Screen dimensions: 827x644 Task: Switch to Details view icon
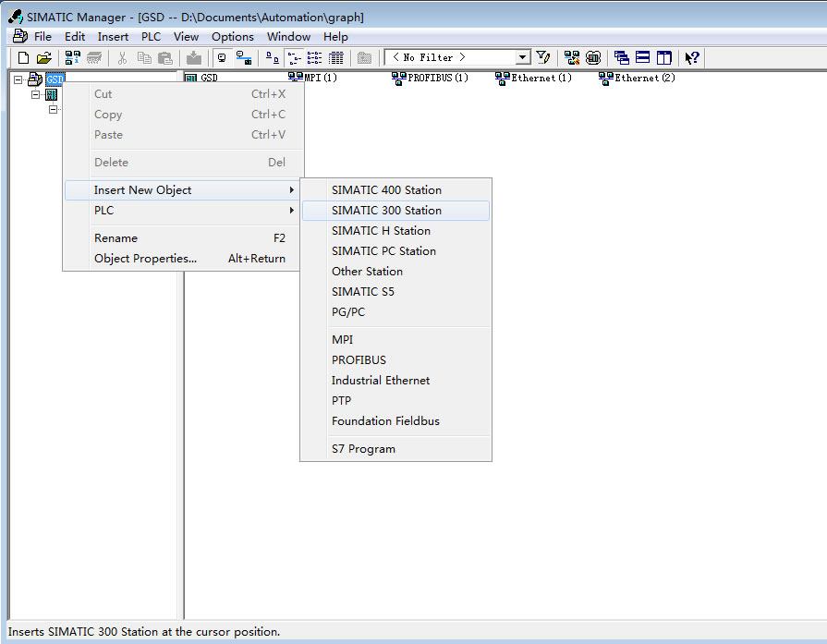336,57
